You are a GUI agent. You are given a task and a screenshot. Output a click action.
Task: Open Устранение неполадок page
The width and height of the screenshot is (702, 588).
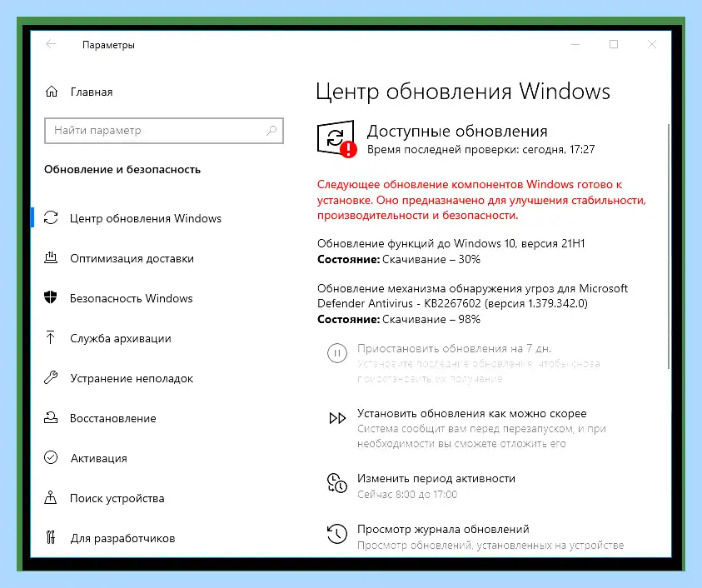(x=132, y=378)
